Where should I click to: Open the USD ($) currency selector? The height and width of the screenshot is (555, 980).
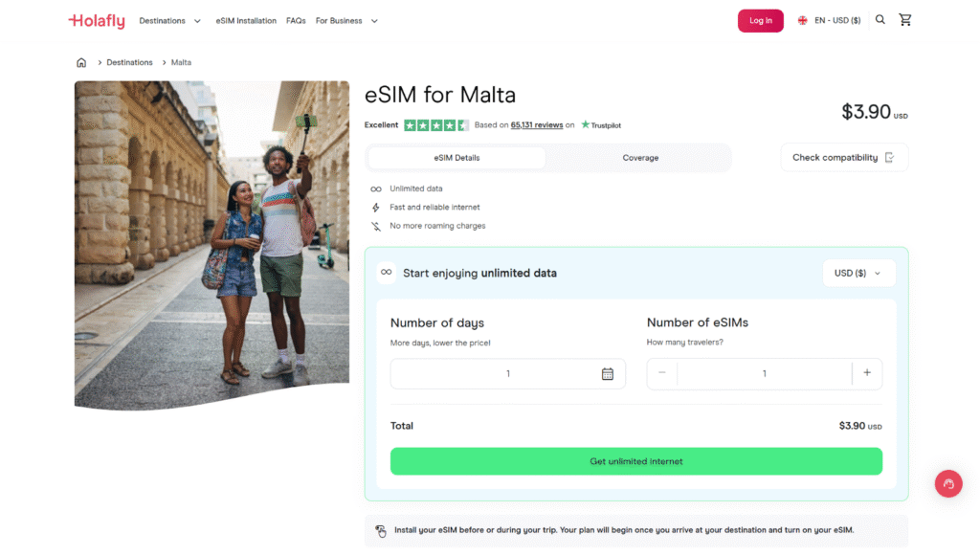pyautogui.click(x=858, y=273)
